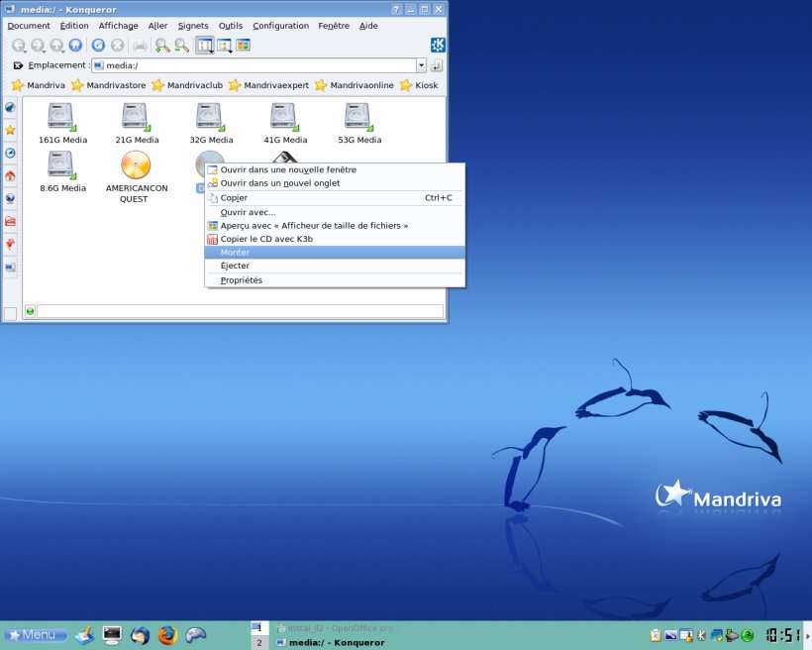Expand the Emplacement address history dropdown
The width and height of the screenshot is (812, 650).
click(421, 65)
